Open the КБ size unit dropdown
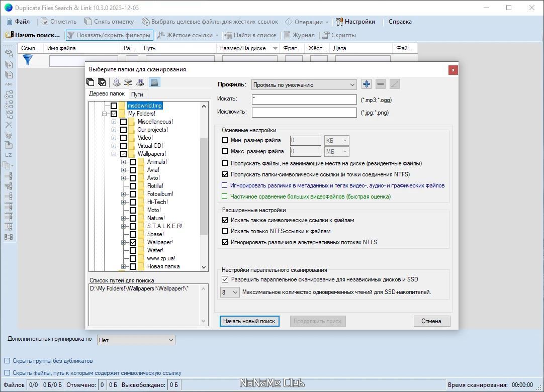The image size is (544, 392). tap(336, 141)
